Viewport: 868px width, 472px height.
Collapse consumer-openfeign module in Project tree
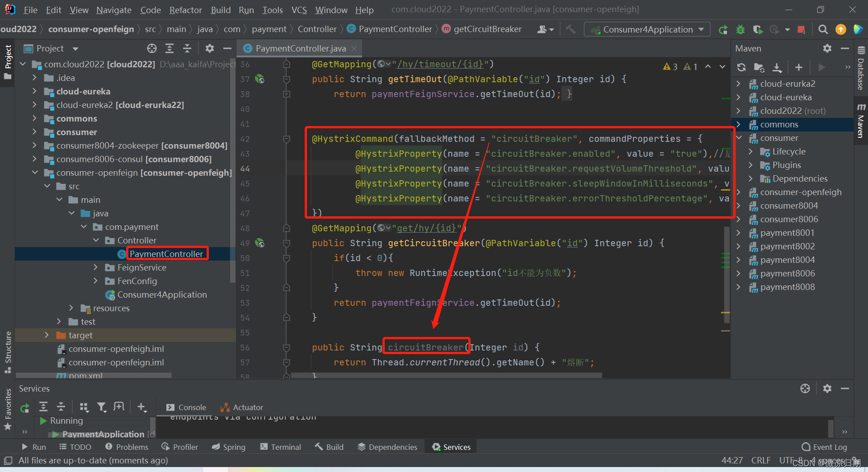(x=34, y=173)
